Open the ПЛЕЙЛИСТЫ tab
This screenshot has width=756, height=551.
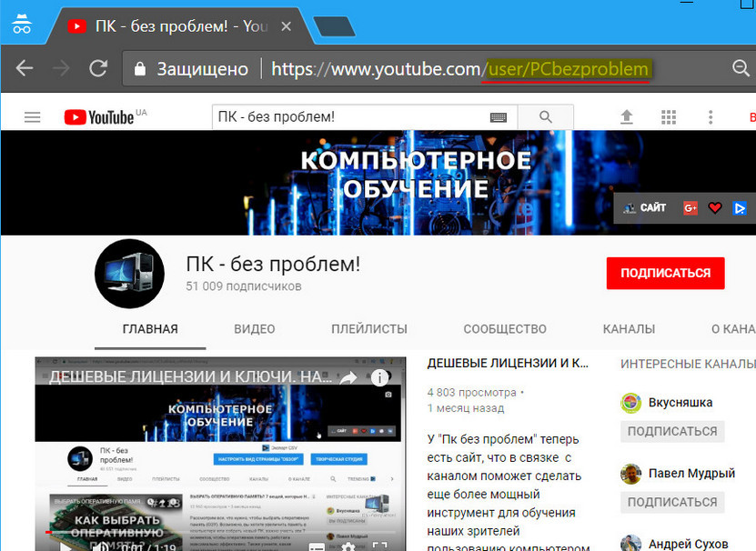[x=368, y=329]
